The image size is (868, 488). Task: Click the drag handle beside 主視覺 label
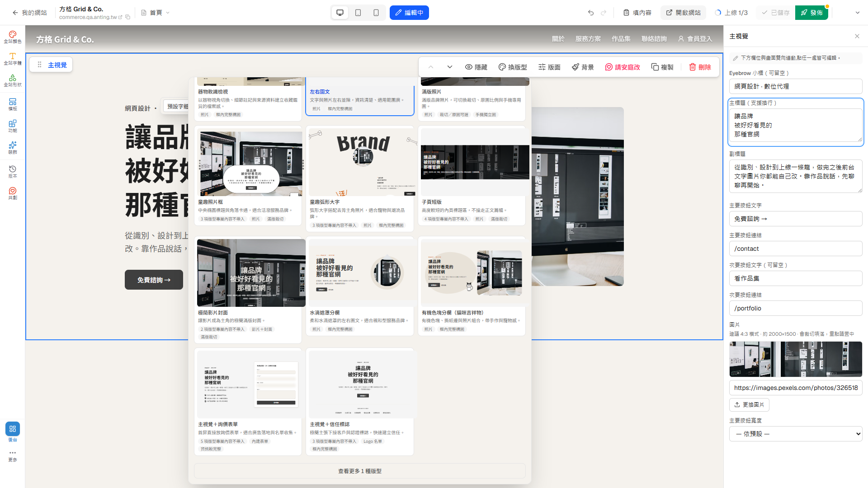coord(40,65)
